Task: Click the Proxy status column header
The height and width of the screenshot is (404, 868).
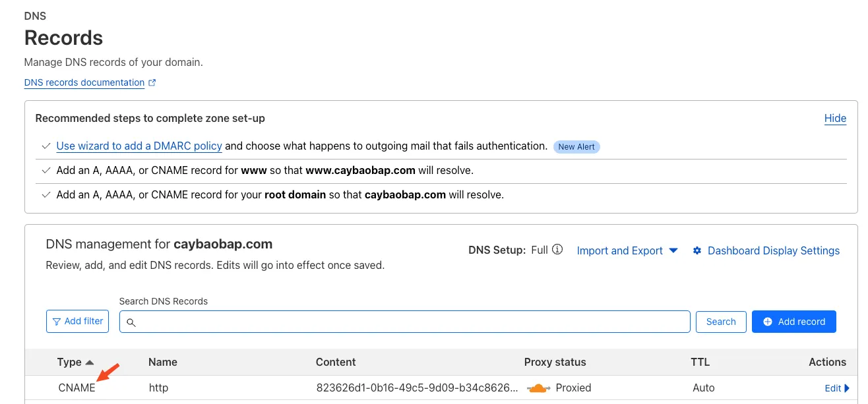Action: [x=555, y=362]
